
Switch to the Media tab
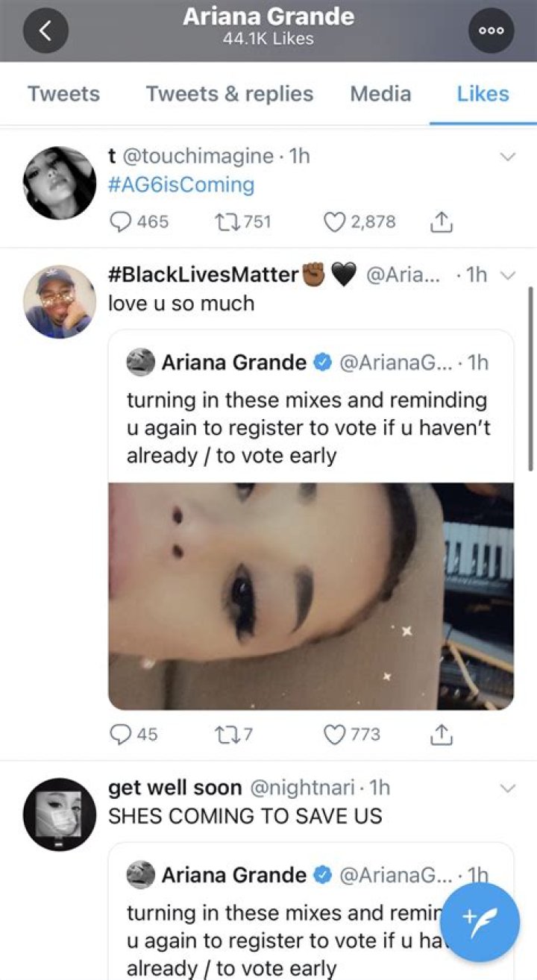(x=380, y=94)
